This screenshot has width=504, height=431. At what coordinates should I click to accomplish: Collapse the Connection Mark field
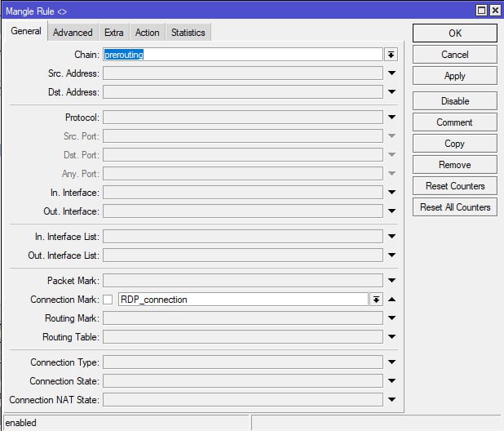[x=391, y=299]
